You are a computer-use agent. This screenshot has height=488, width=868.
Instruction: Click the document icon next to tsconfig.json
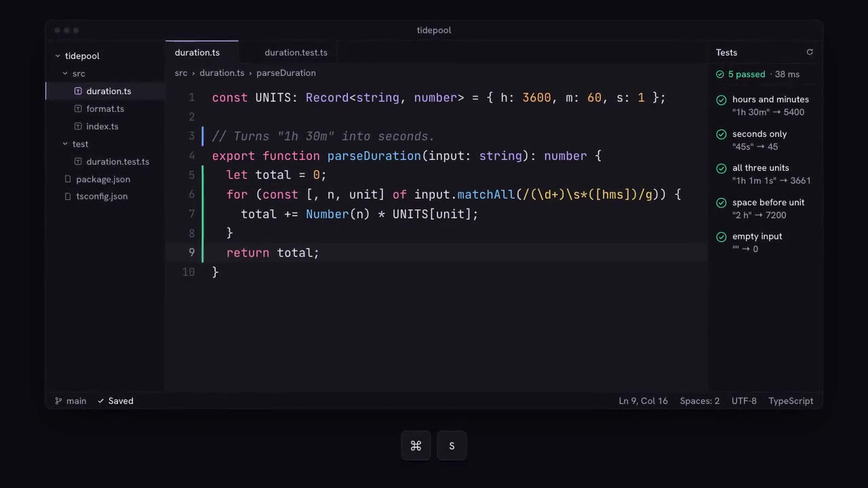click(x=68, y=196)
